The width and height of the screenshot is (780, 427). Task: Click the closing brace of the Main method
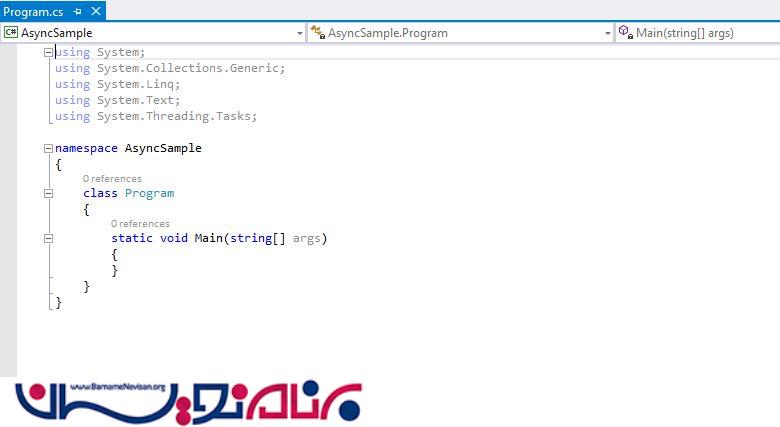click(x=114, y=271)
